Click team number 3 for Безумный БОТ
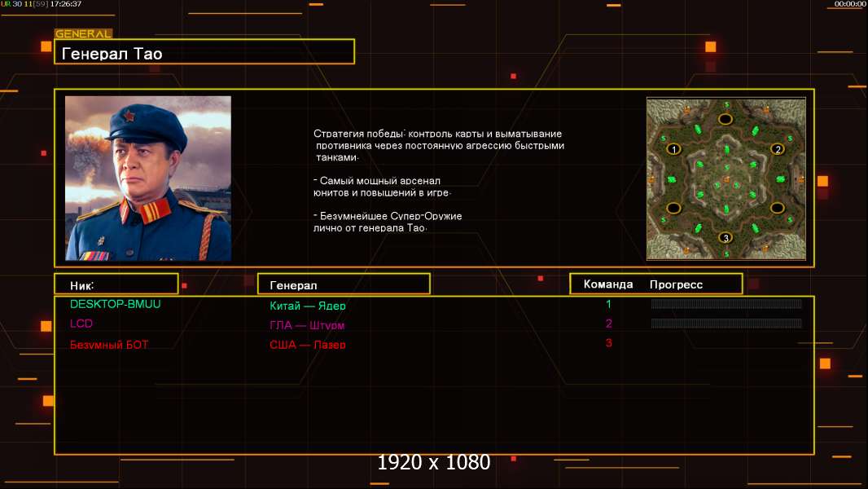Viewport: 868px width, 489px height. [609, 343]
